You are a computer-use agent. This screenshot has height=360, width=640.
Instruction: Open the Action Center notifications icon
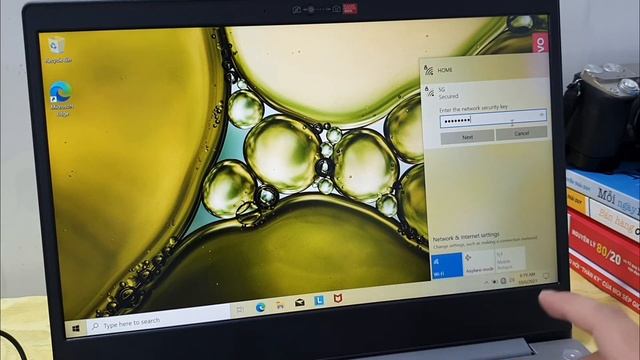546,276
